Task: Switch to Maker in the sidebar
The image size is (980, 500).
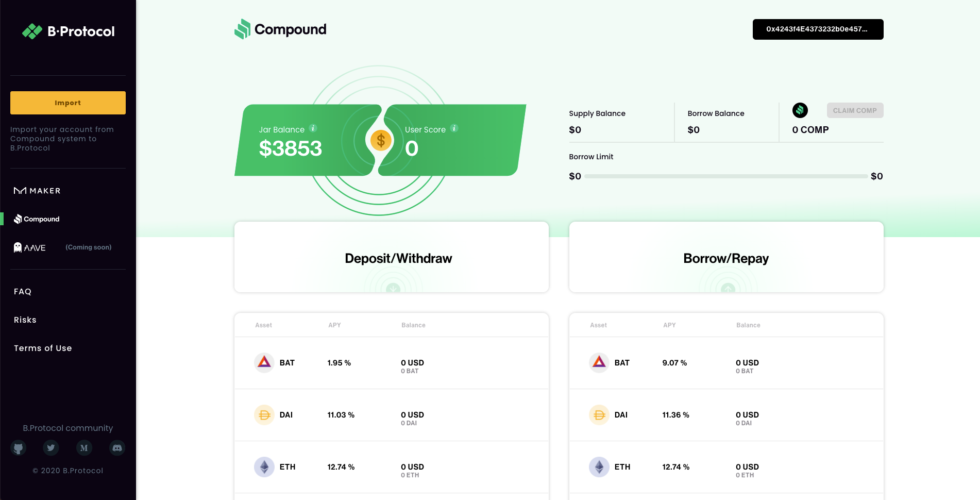Action: click(37, 191)
